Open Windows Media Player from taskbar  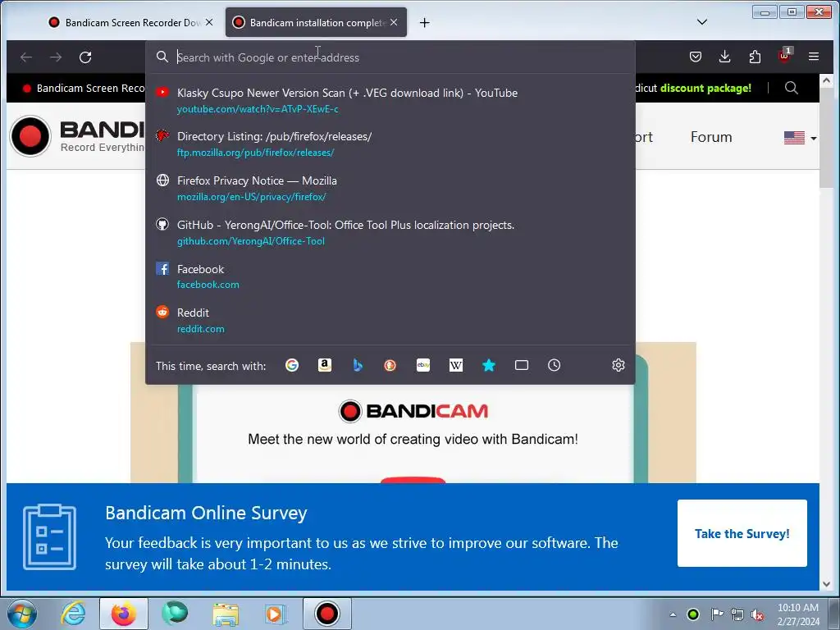[x=276, y=614]
